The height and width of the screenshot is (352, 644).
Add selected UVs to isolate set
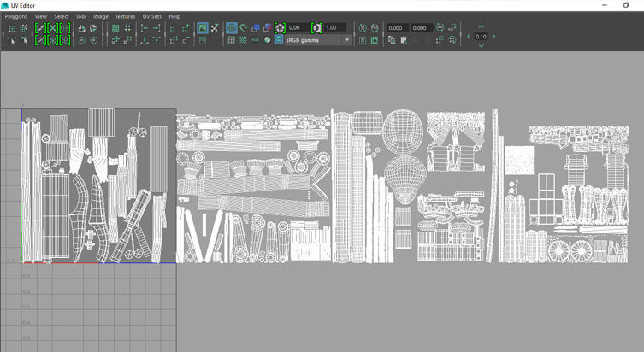point(186,28)
